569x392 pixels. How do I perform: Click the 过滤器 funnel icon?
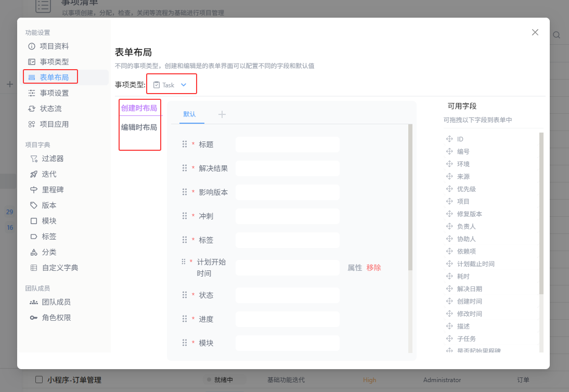[x=34, y=159]
